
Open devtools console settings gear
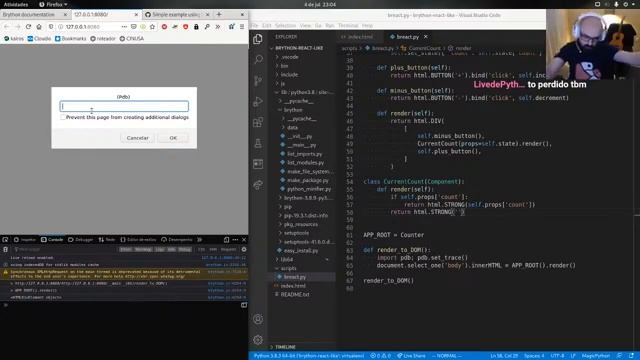point(244,249)
